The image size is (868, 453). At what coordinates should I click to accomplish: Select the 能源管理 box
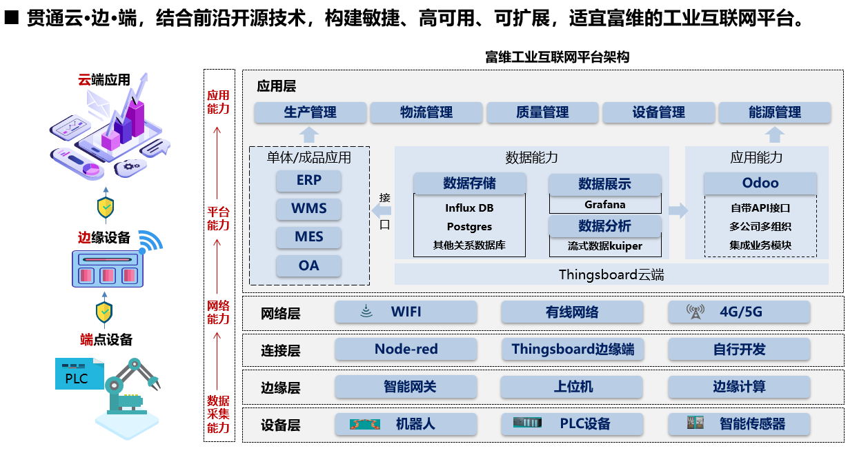tap(774, 112)
